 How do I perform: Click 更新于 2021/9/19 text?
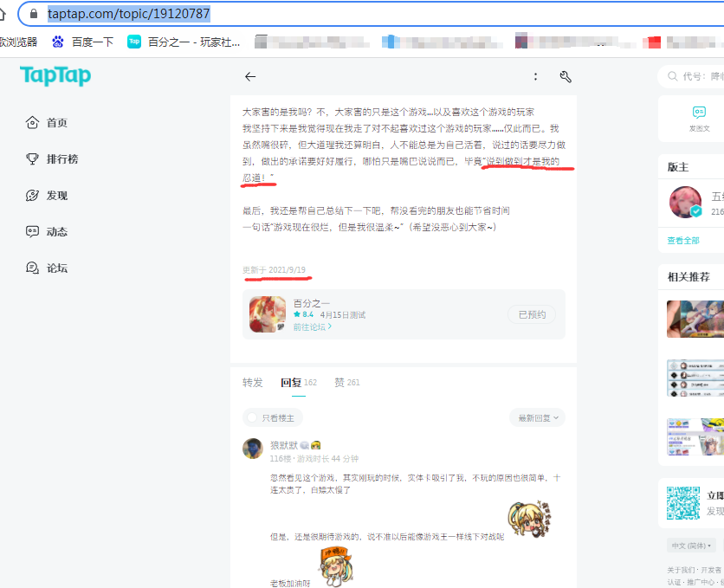pos(275,269)
